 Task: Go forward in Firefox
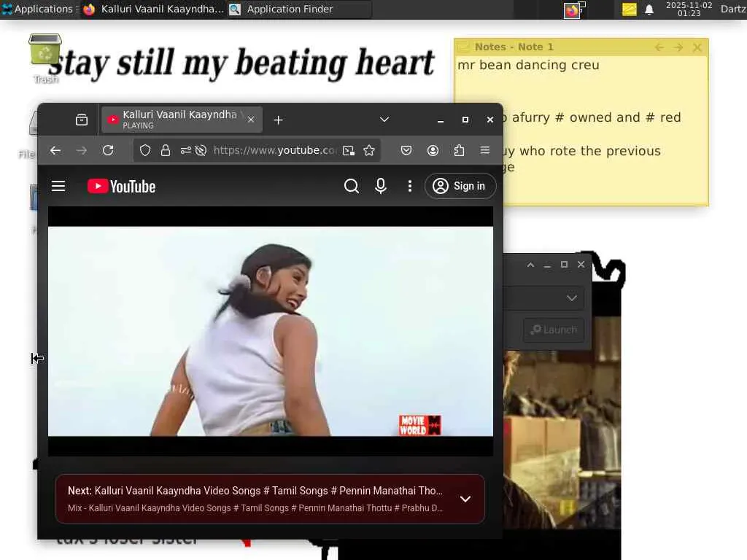[82, 150]
